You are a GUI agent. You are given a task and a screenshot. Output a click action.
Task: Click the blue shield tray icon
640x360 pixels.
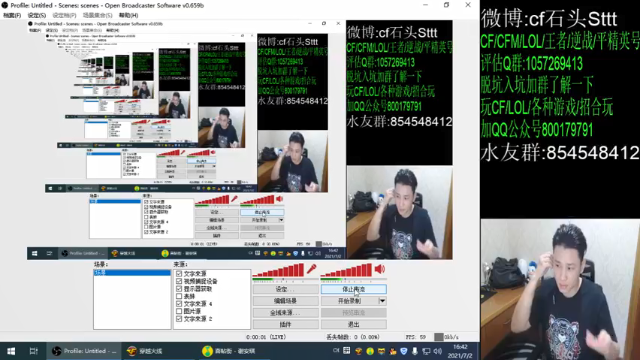403,351
